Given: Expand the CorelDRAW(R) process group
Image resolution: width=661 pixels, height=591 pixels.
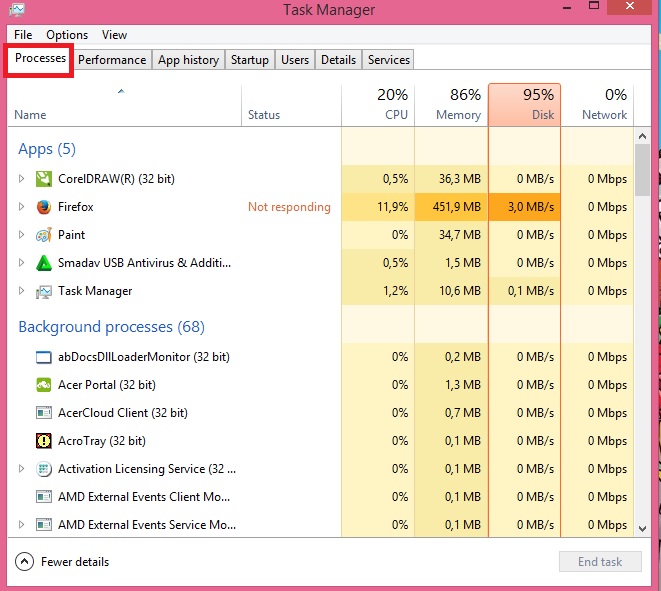Looking at the screenshot, I should click(x=21, y=179).
